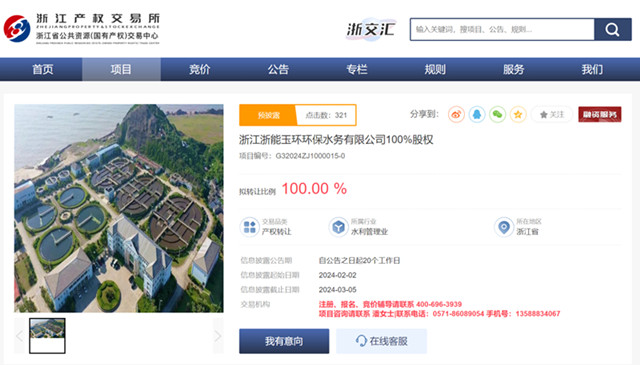Go to 公告 menu item
Image resolution: width=640 pixels, height=365 pixels.
[278, 69]
